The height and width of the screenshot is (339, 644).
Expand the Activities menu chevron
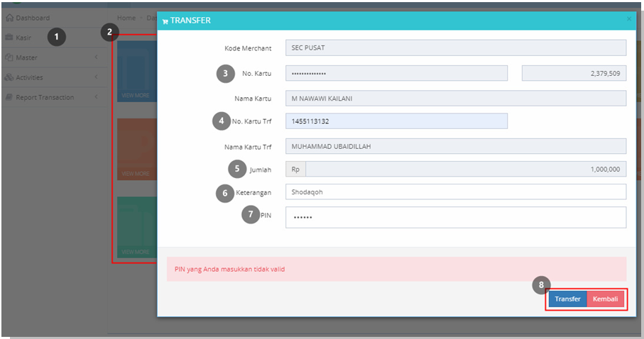(96, 77)
